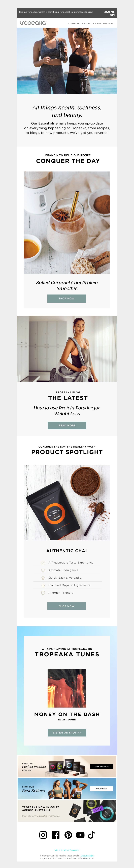Click Shop Now under Authentic Chai

coord(66,606)
